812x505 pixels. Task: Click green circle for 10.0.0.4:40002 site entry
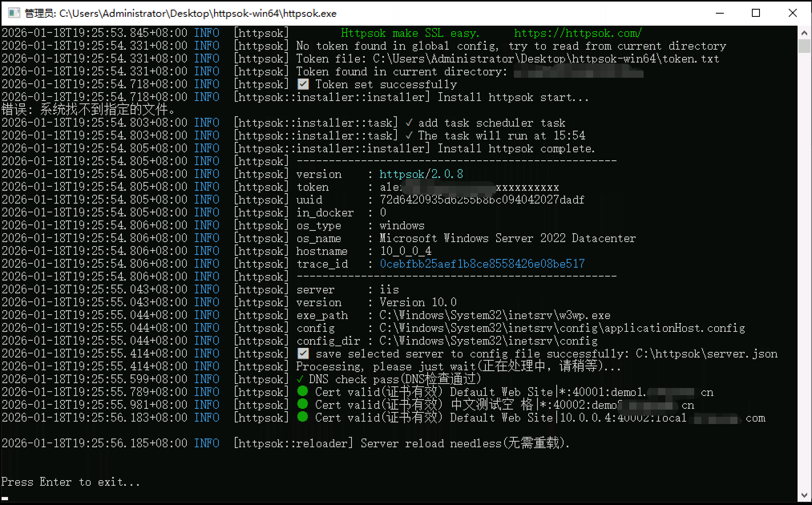pyautogui.click(x=303, y=417)
